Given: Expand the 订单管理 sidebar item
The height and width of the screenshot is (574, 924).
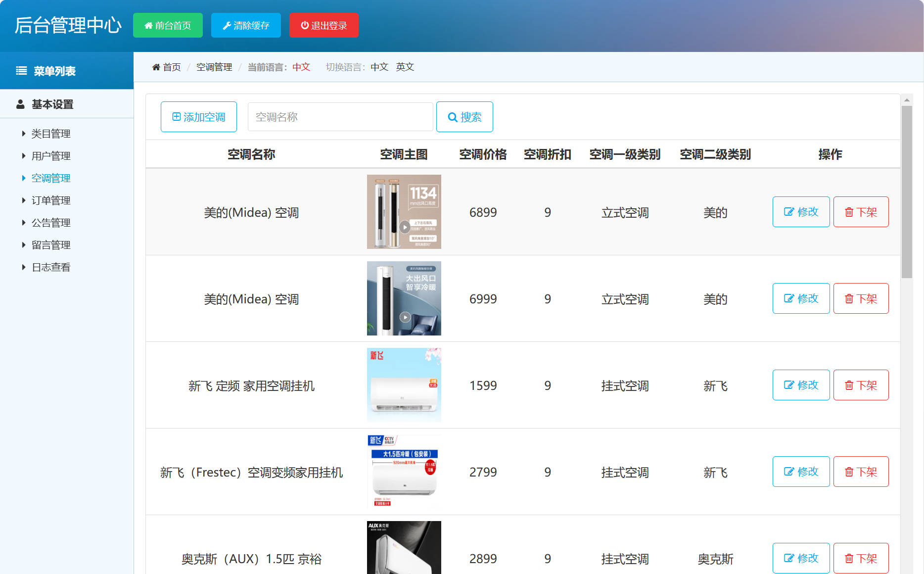Looking at the screenshot, I should [x=51, y=200].
